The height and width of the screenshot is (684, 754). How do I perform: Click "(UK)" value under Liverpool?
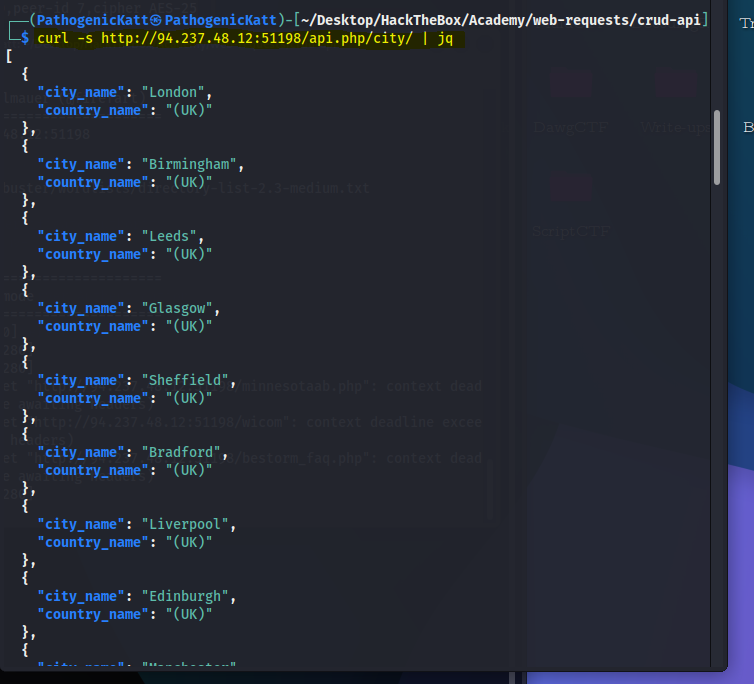pos(189,543)
